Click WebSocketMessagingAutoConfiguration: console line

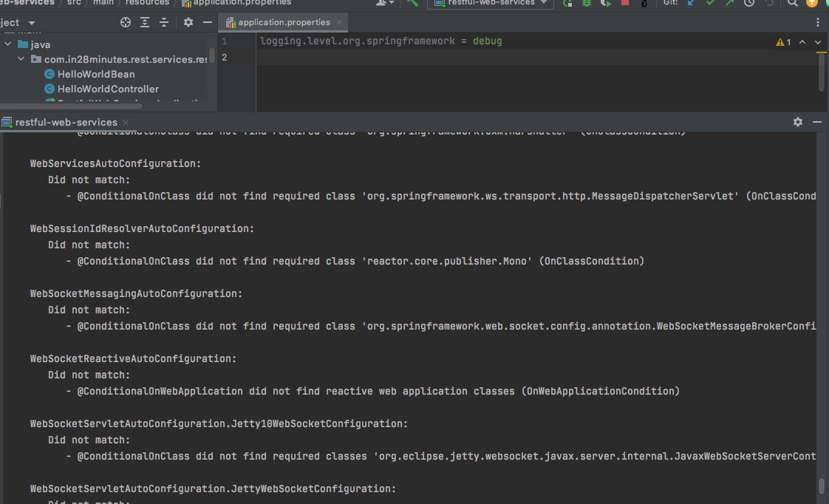[x=136, y=293]
